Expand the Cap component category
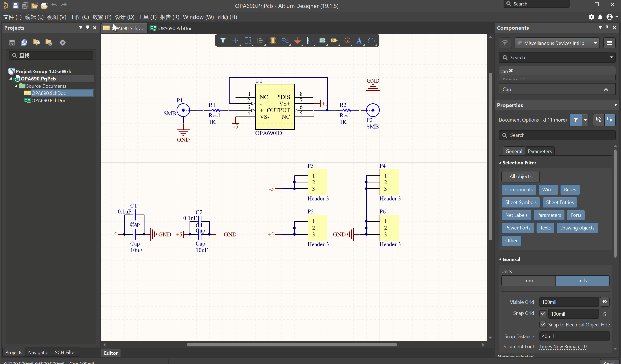This screenshot has height=364, width=621. pos(606,89)
